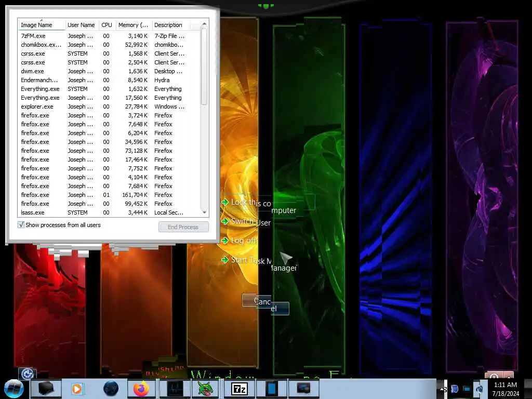532x399 pixels.
Task: Sort processes by Memory column
Action: click(x=134, y=25)
